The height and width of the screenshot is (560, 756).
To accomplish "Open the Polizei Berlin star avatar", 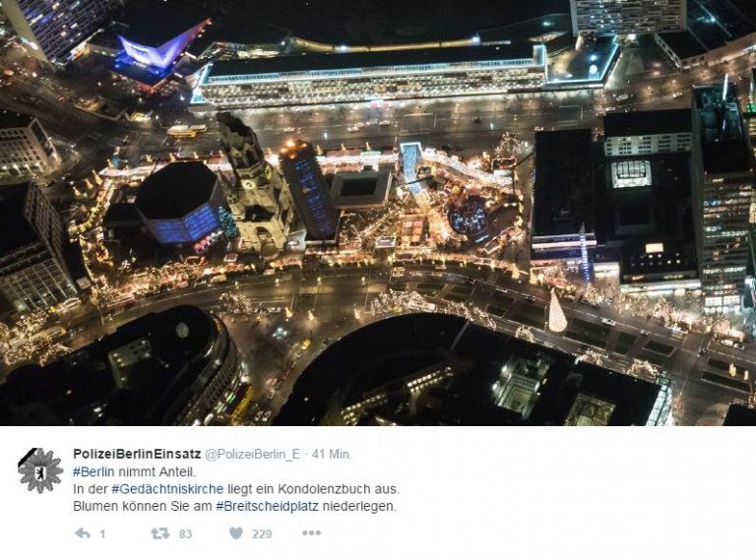I will coord(40,470).
